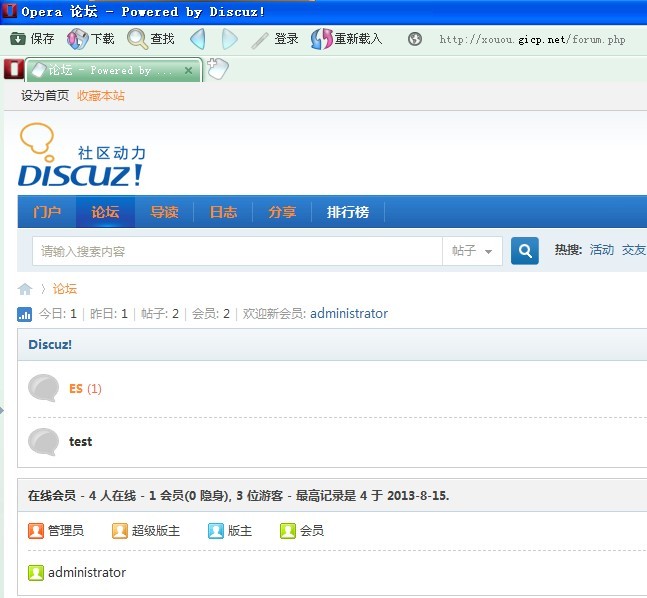Click the Opera menu icon left of tabs

coord(14,69)
